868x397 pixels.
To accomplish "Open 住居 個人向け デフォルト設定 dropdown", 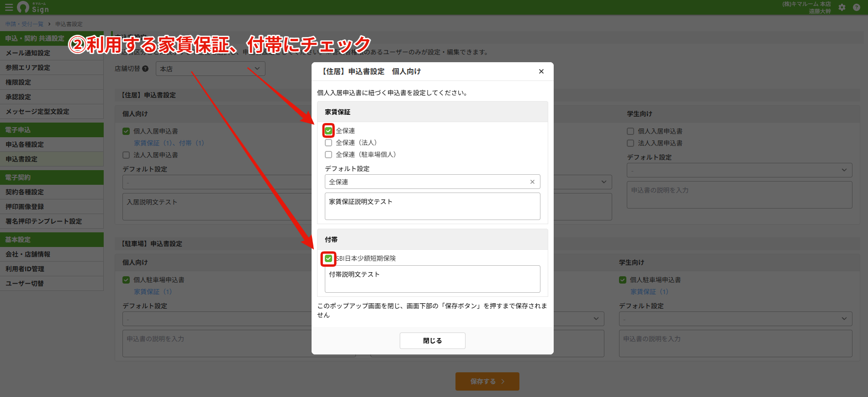I will 217,182.
